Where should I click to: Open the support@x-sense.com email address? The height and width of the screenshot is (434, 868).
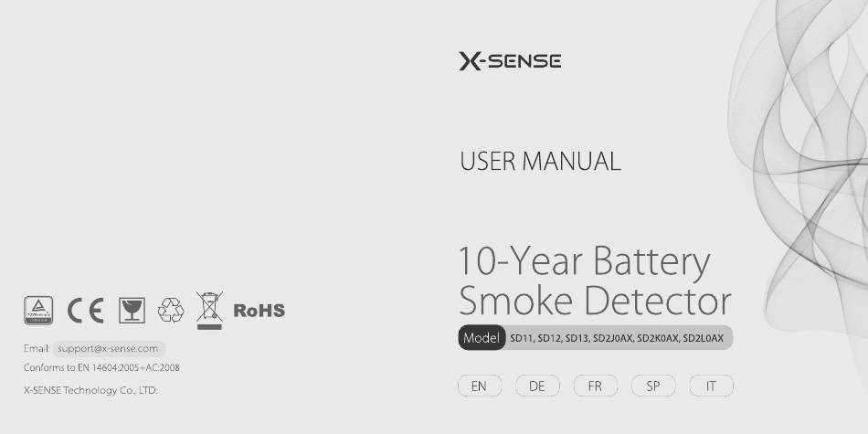(109, 349)
